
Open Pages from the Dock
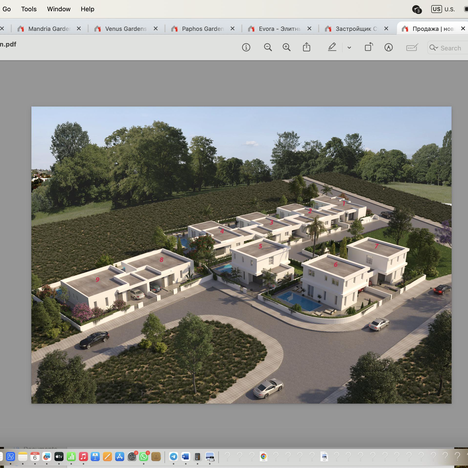point(107,457)
